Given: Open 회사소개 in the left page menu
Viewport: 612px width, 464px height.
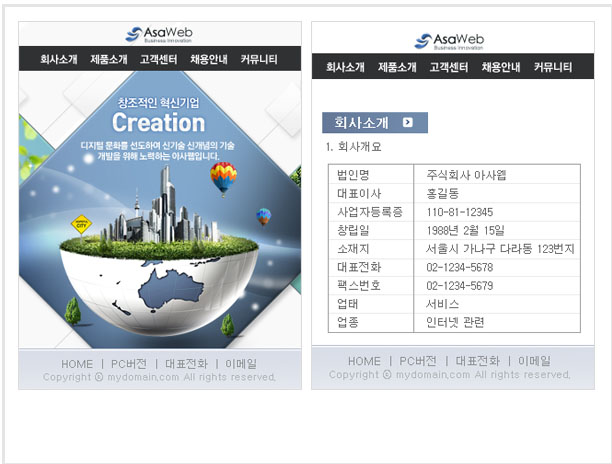Looking at the screenshot, I should [x=59, y=59].
